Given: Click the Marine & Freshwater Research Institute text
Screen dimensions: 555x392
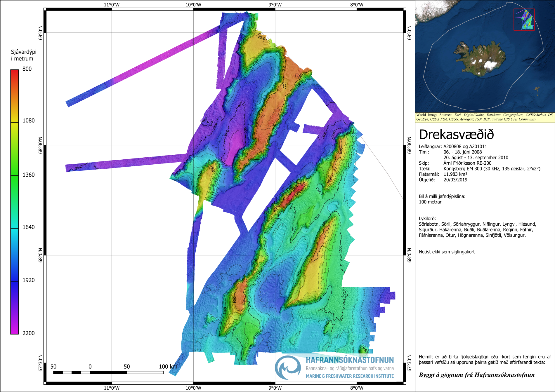Looking at the screenshot, I should tap(350, 376).
